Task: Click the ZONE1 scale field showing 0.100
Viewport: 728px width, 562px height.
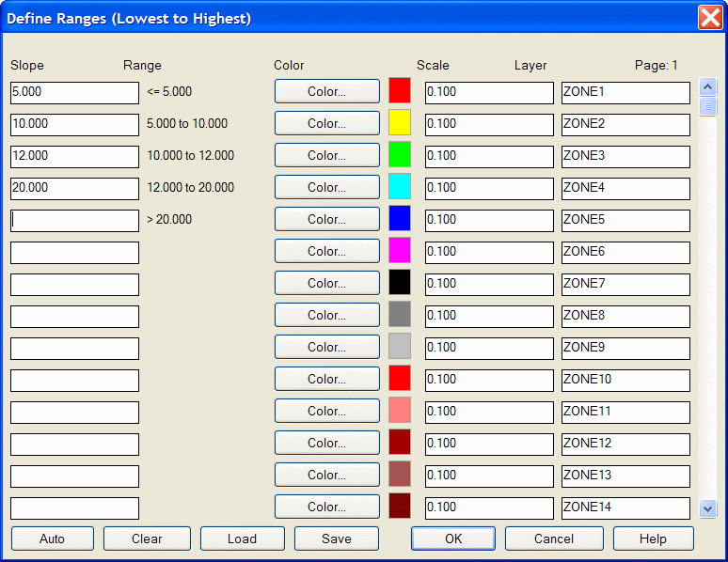Action: tap(488, 92)
